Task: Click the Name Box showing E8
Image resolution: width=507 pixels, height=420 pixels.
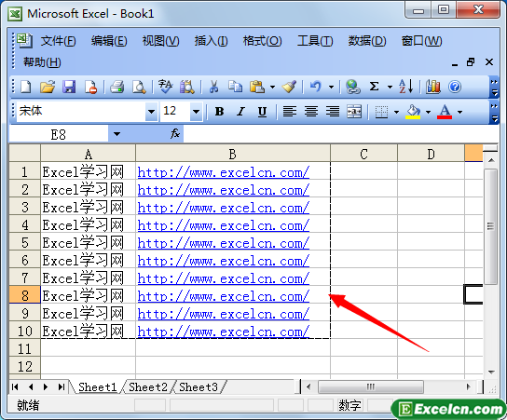Action: pos(59,134)
